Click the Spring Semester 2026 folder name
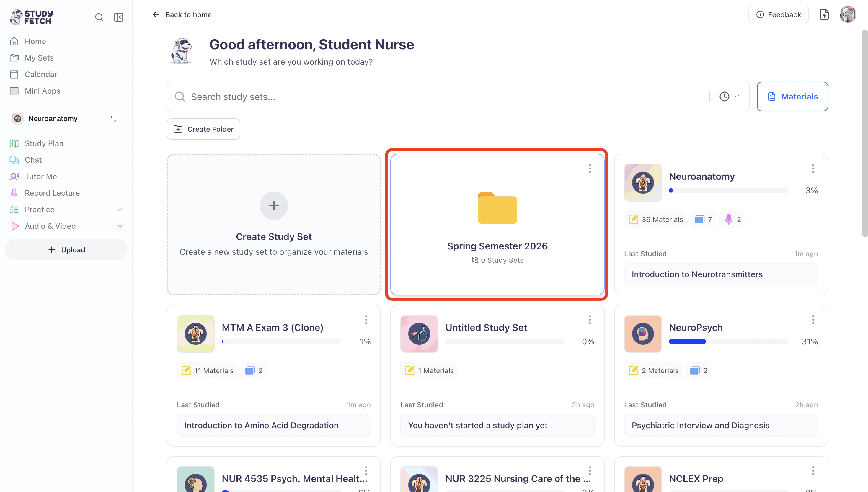This screenshot has width=868, height=492. pyautogui.click(x=497, y=246)
